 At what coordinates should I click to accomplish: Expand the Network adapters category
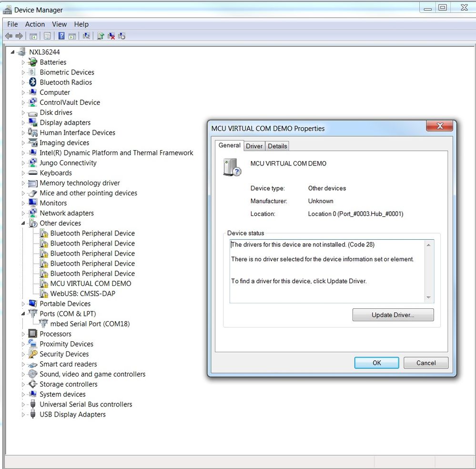pos(23,213)
